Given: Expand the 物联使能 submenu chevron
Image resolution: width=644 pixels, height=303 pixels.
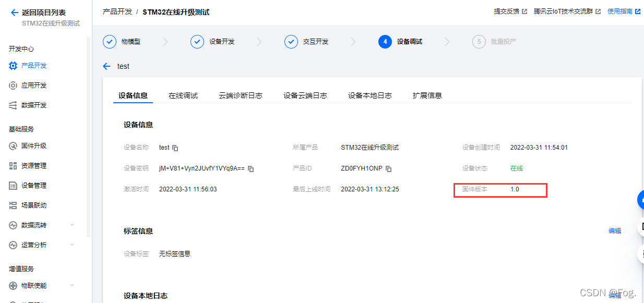Looking at the screenshot, I should pos(72,286).
